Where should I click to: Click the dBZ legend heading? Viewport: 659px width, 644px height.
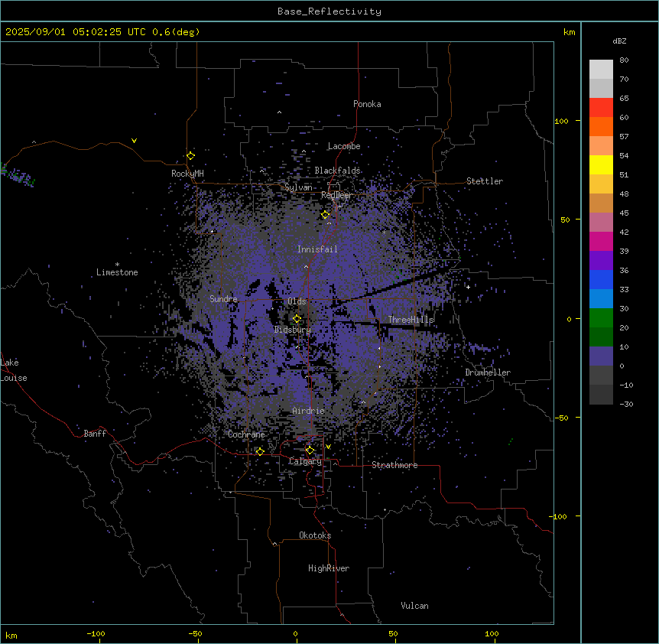tap(619, 41)
